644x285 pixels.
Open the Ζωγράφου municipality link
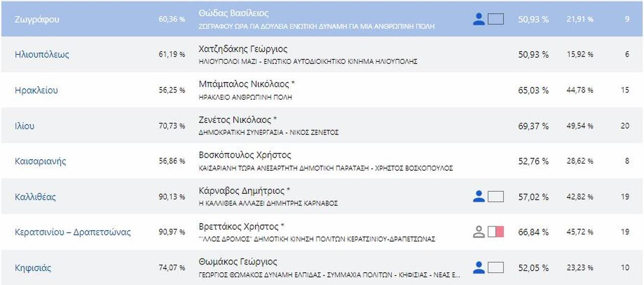coord(37,19)
